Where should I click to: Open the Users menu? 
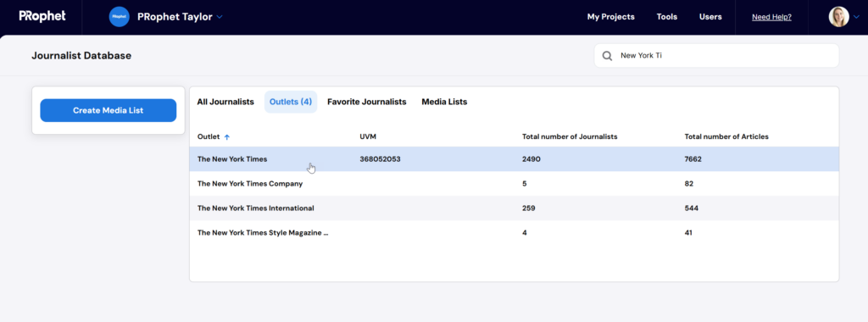710,17
